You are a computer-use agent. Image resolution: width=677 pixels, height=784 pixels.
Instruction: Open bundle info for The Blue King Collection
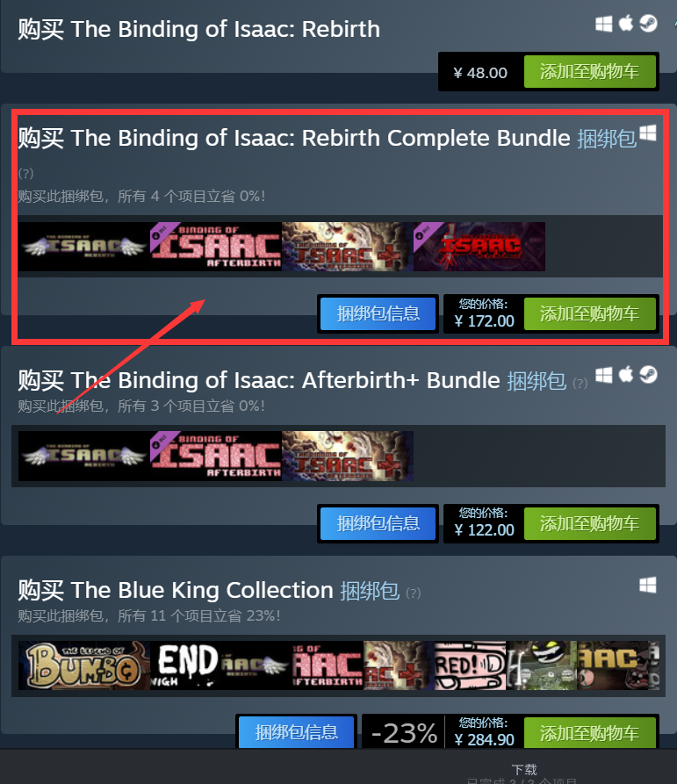pyautogui.click(x=297, y=732)
